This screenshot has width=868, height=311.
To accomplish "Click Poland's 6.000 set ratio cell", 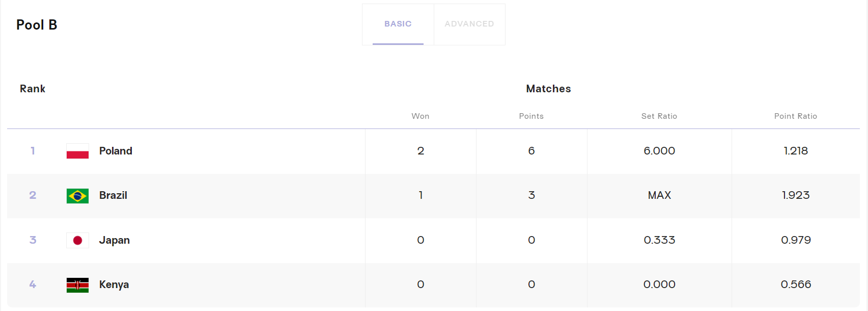I will coord(659,151).
